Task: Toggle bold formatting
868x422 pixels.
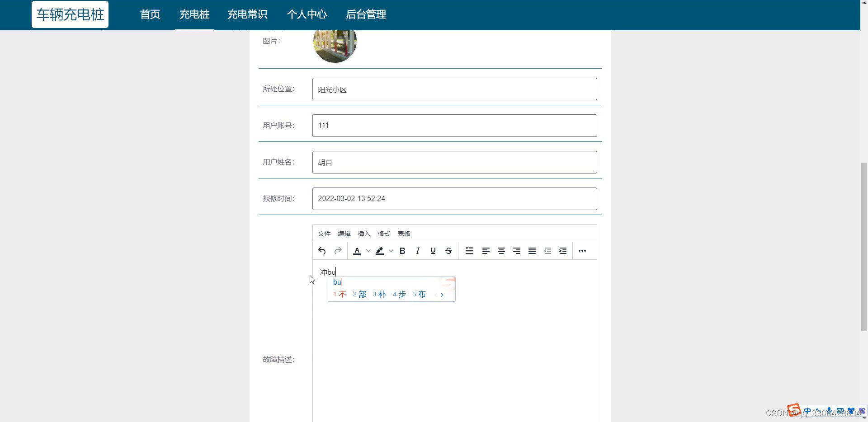Action: pyautogui.click(x=402, y=251)
